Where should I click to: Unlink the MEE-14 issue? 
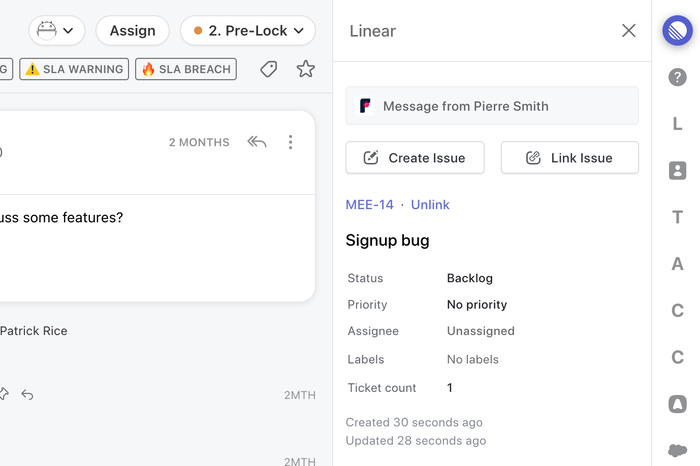click(x=430, y=204)
